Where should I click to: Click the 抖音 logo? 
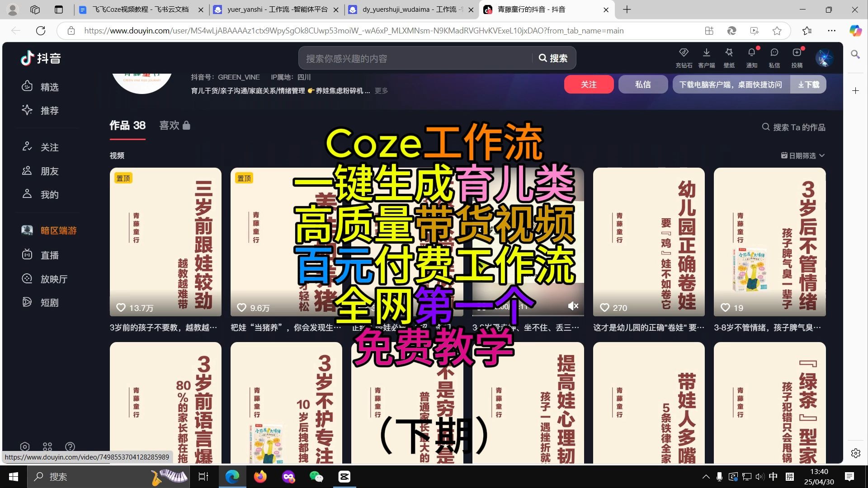point(41,58)
